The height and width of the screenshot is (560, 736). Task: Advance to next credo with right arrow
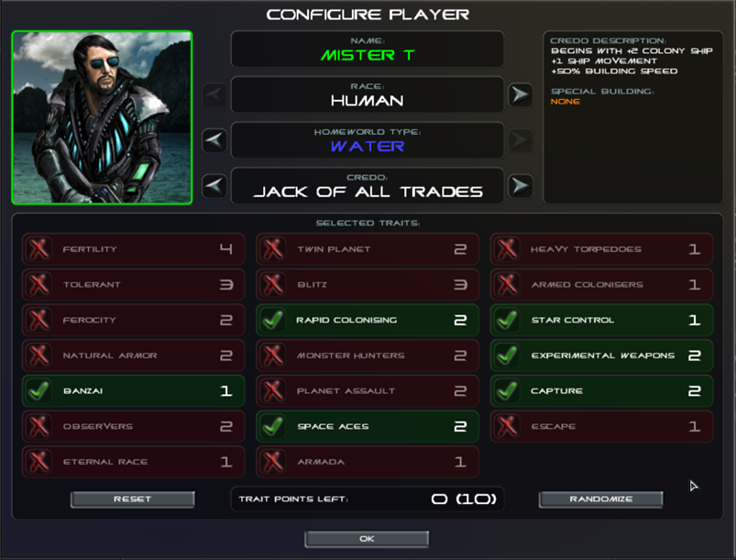(x=521, y=186)
